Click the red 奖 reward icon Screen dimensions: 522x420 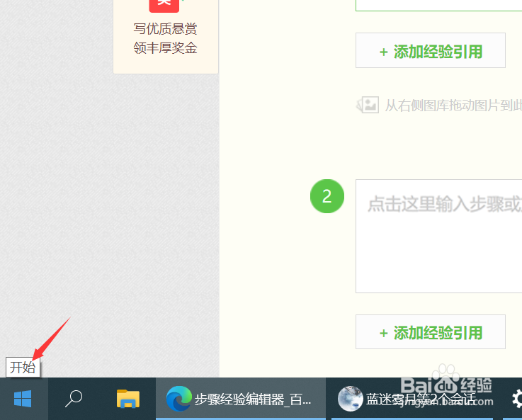pos(164,5)
